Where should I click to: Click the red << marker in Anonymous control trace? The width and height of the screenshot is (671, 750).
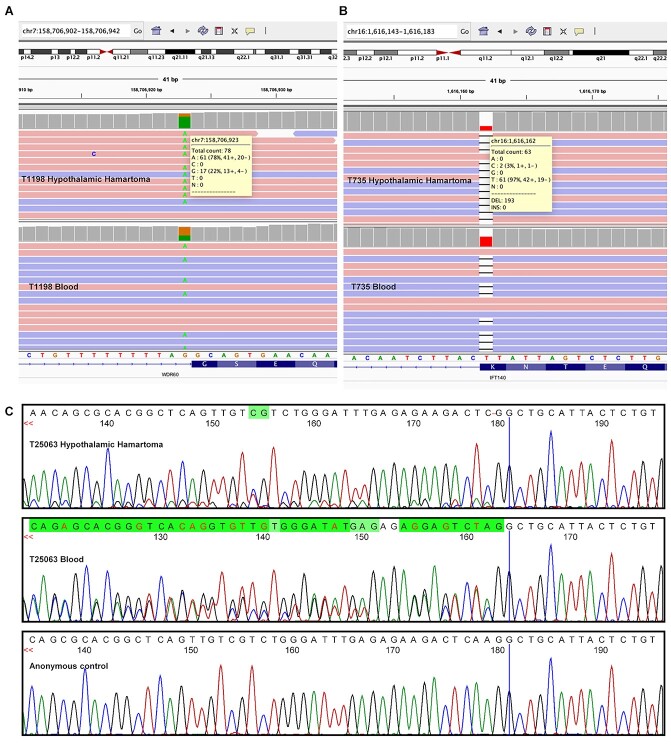coord(28,650)
